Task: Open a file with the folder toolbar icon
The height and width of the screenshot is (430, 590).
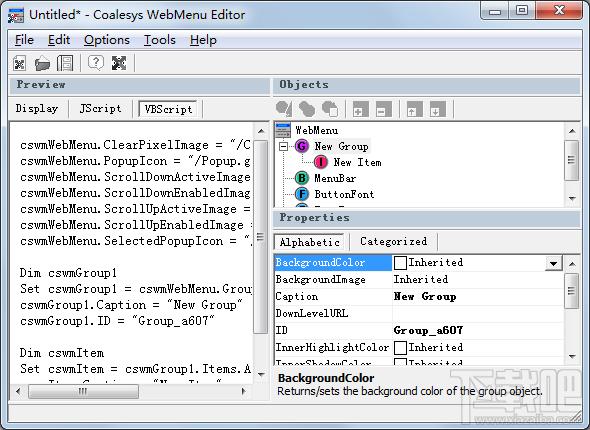Action: click(x=43, y=63)
